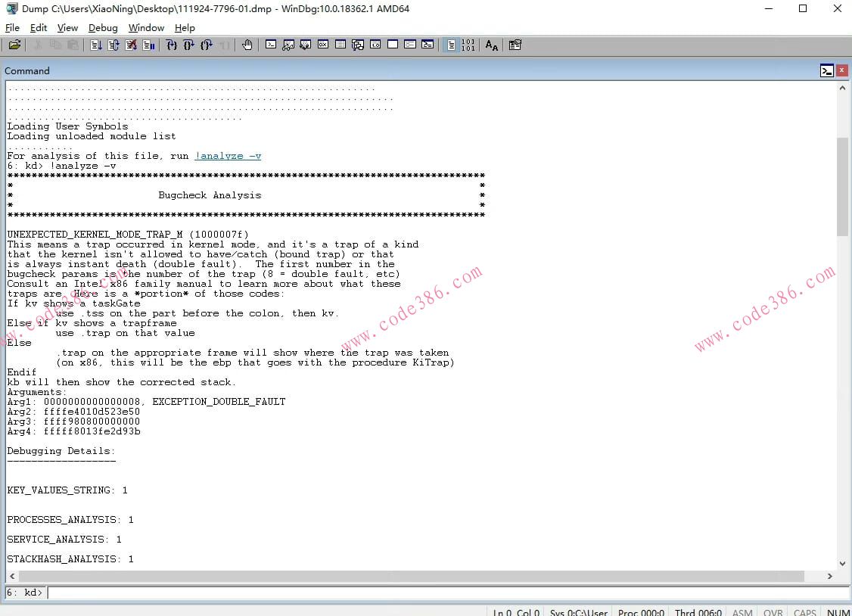The height and width of the screenshot is (616, 852).
Task: Click the vertical scrollbar thumb
Action: (842, 186)
